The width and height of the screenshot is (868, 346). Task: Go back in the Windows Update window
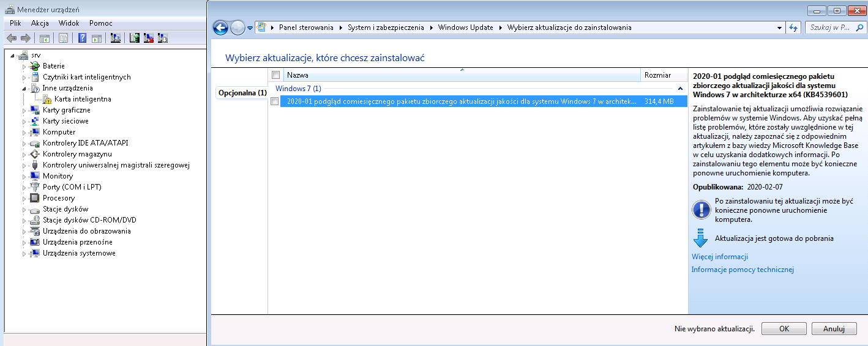pyautogui.click(x=221, y=28)
